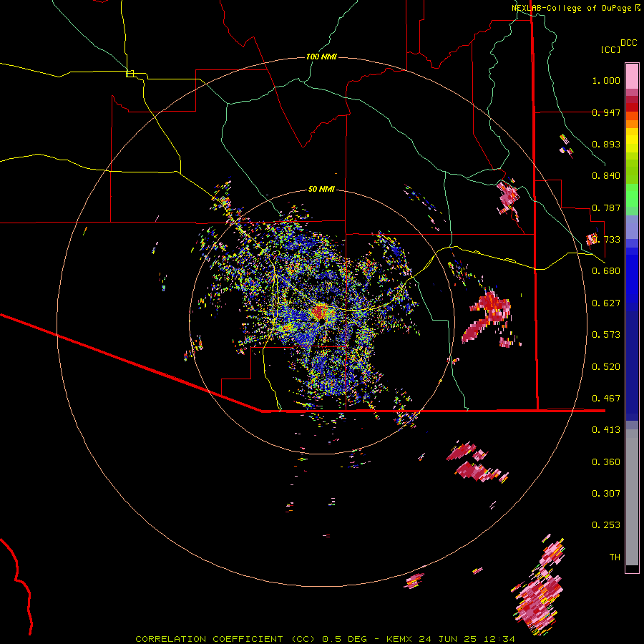The width and height of the screenshot is (644, 644).
Task: Click the 0.467 scale value
Action: coord(606,399)
